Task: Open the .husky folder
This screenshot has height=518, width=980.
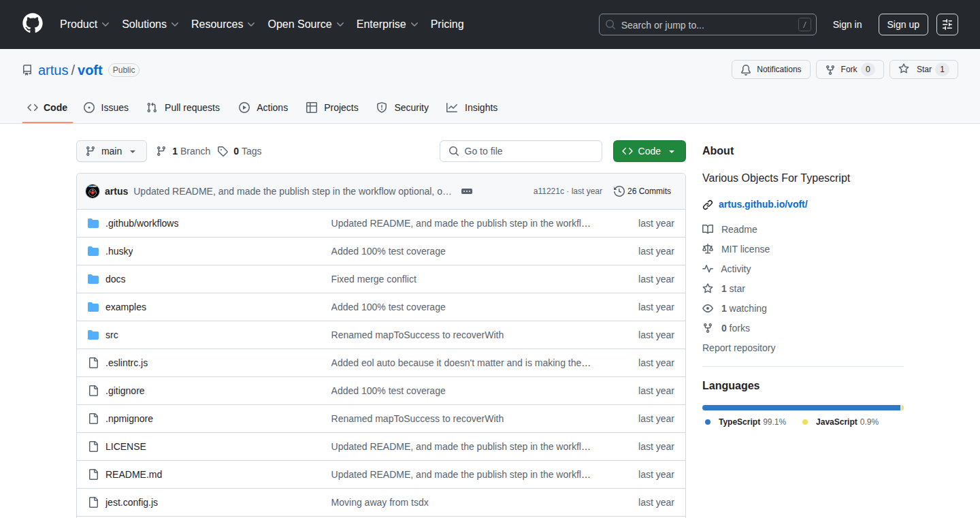Action: (119, 251)
